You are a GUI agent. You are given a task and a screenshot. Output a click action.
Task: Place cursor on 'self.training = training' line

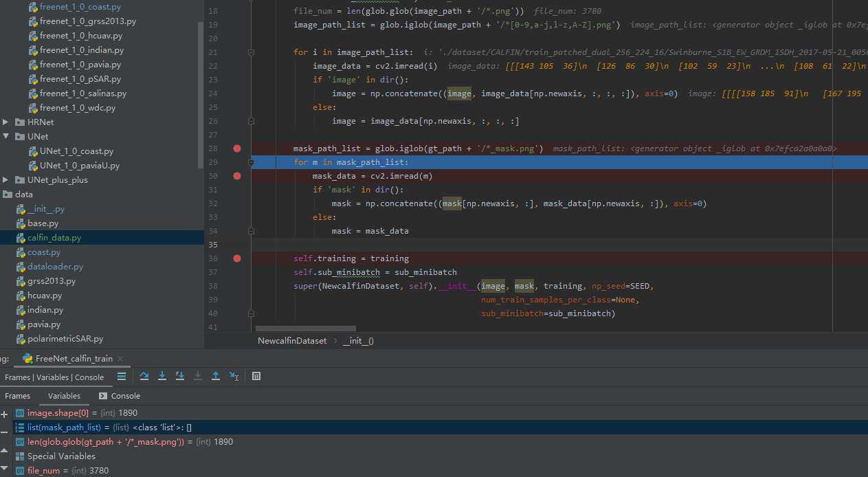[x=351, y=258]
